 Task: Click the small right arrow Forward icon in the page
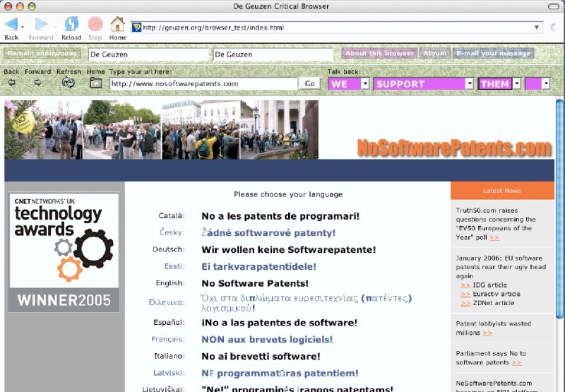click(37, 83)
